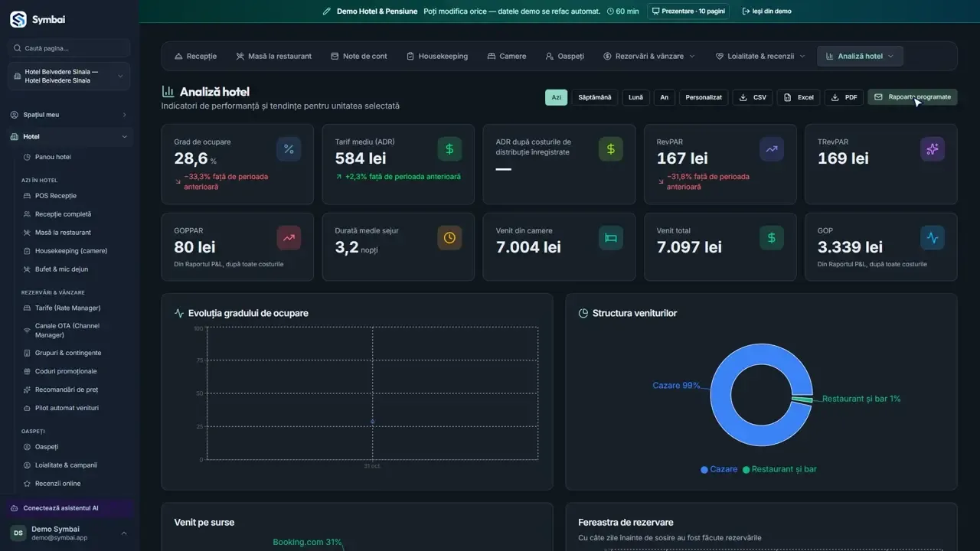Expand the Spațiul meu sidebar section
980x551 pixels.
pos(70,115)
